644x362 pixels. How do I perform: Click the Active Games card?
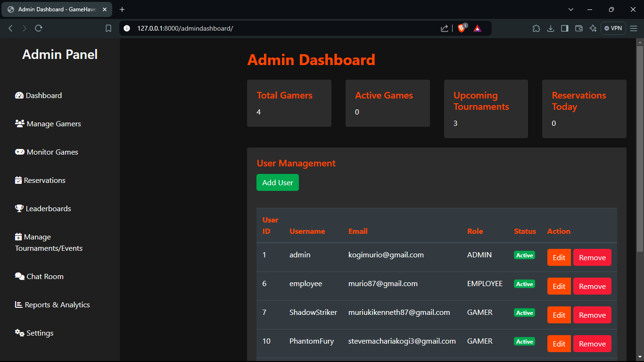[x=388, y=103]
